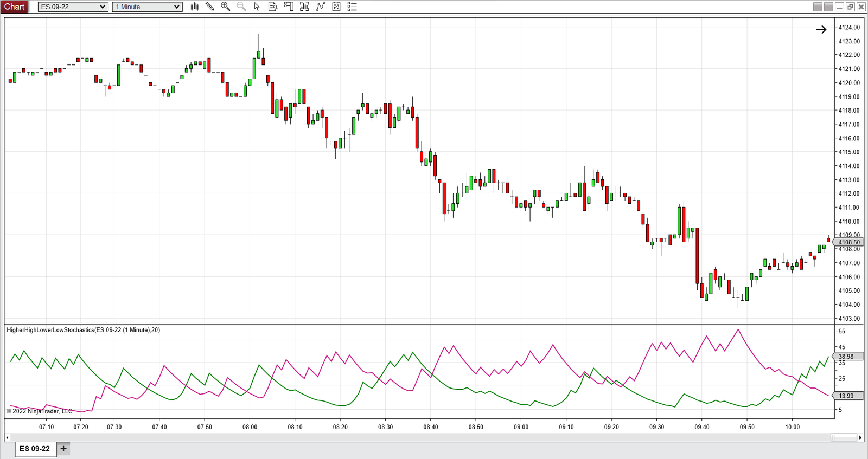The image size is (868, 459).
Task: Open the data box icon
Action: click(273, 7)
